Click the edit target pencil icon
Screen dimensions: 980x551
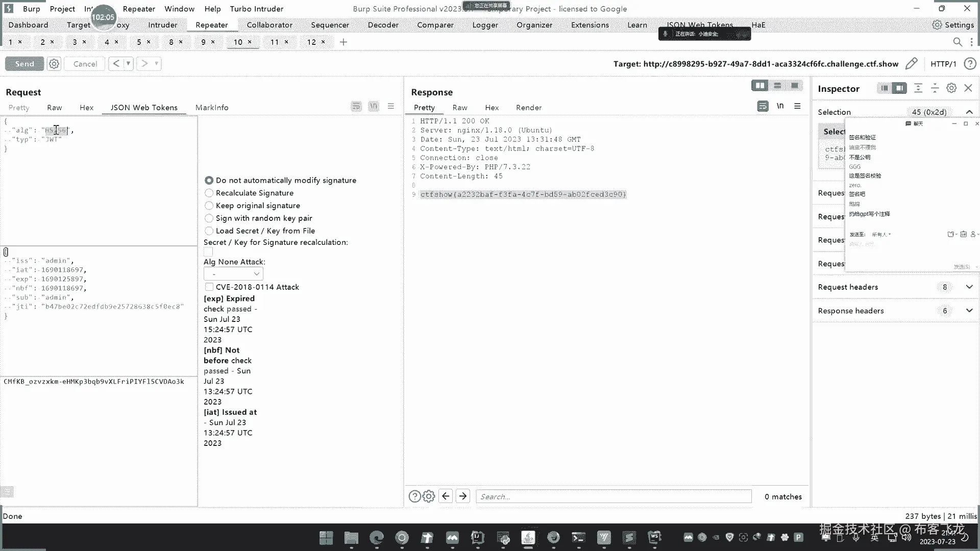(x=911, y=64)
